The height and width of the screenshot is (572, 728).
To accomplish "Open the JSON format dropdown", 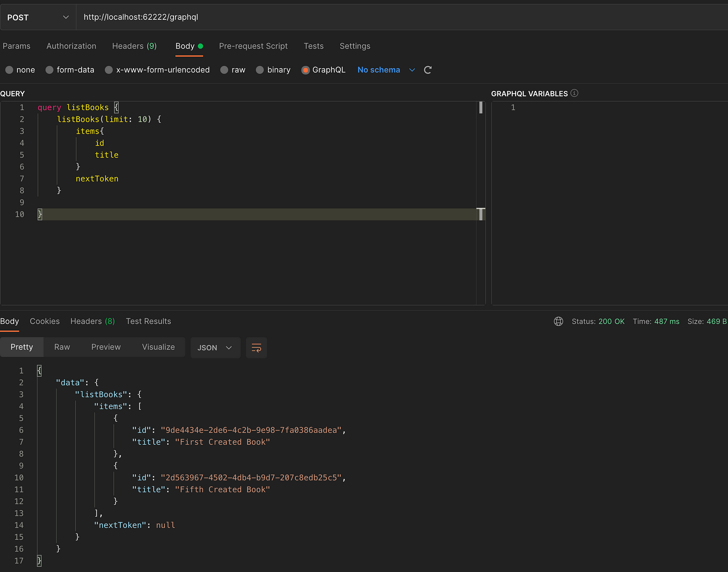I will (x=215, y=348).
